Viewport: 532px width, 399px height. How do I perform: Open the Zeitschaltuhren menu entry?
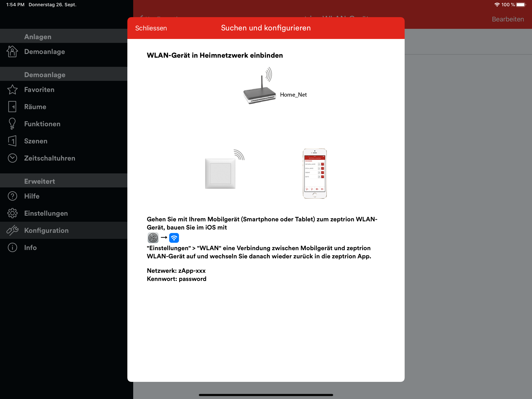[x=49, y=158]
